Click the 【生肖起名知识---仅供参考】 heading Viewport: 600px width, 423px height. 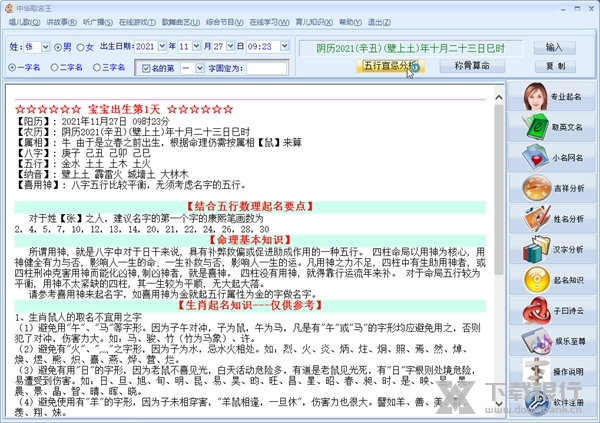click(x=250, y=305)
